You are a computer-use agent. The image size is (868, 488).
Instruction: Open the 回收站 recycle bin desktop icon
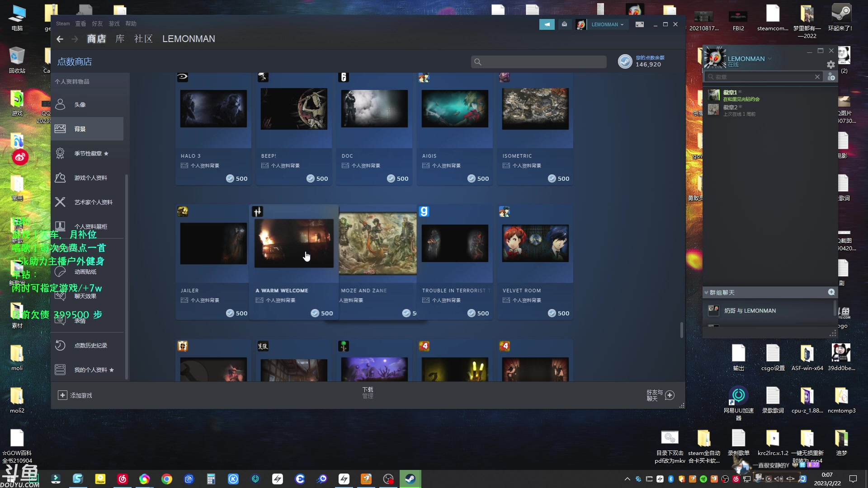coord(17,60)
